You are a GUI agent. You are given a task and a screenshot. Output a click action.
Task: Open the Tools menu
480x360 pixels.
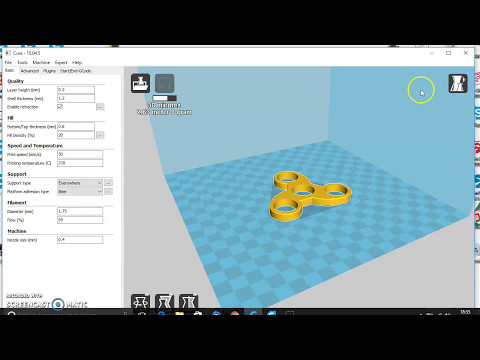click(x=22, y=62)
